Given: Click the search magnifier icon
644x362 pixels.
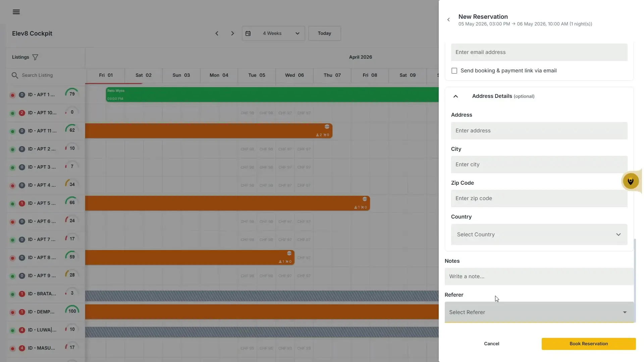Looking at the screenshot, I should pos(15,75).
